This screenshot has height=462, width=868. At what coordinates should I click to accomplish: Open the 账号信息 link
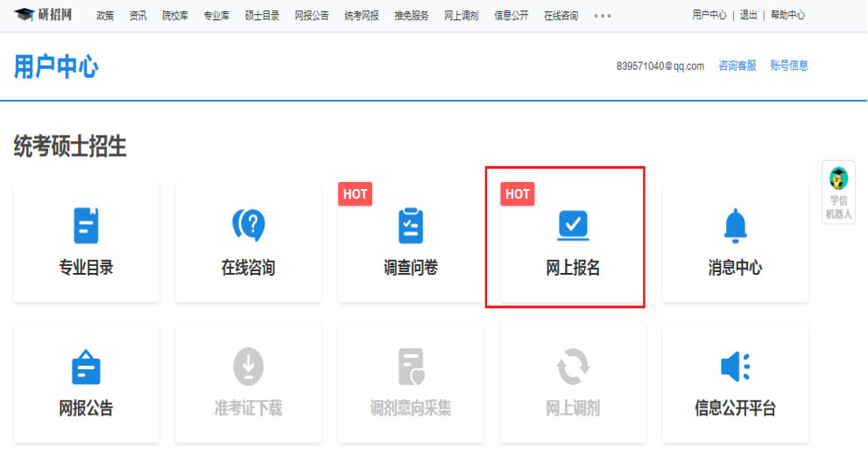pyautogui.click(x=788, y=66)
